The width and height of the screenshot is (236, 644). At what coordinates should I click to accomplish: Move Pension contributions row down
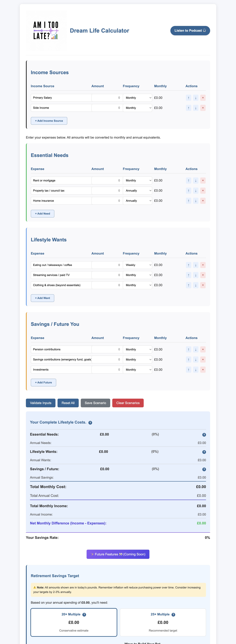[x=196, y=350]
